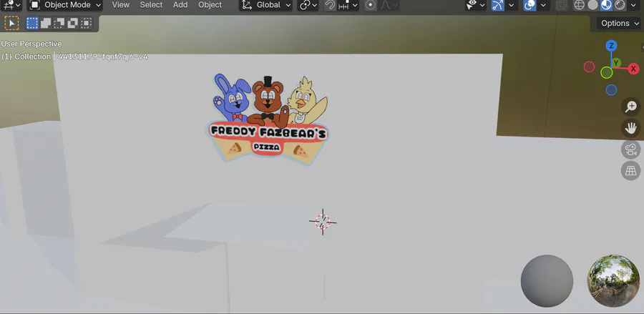
Task: Open Global transform orientation dropdown
Action: pos(265,5)
